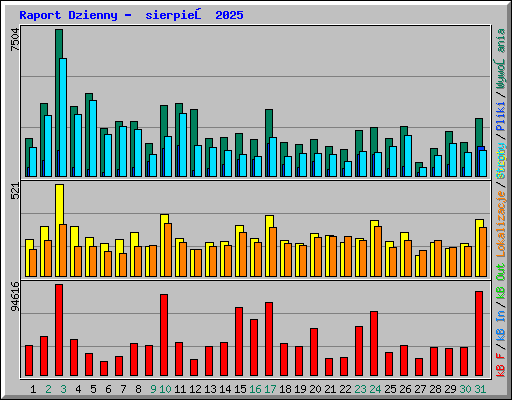Select the day 17 axis label
This screenshot has width=512, height=400.
[x=270, y=389]
